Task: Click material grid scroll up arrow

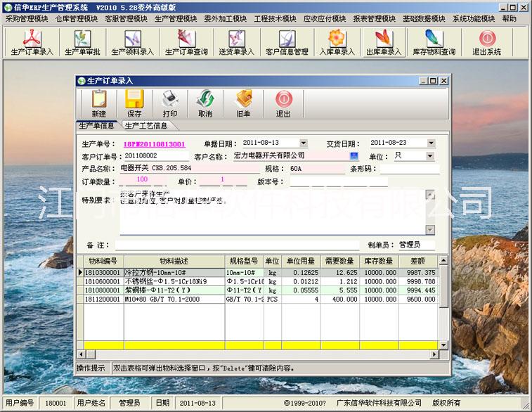Action: click(x=443, y=260)
